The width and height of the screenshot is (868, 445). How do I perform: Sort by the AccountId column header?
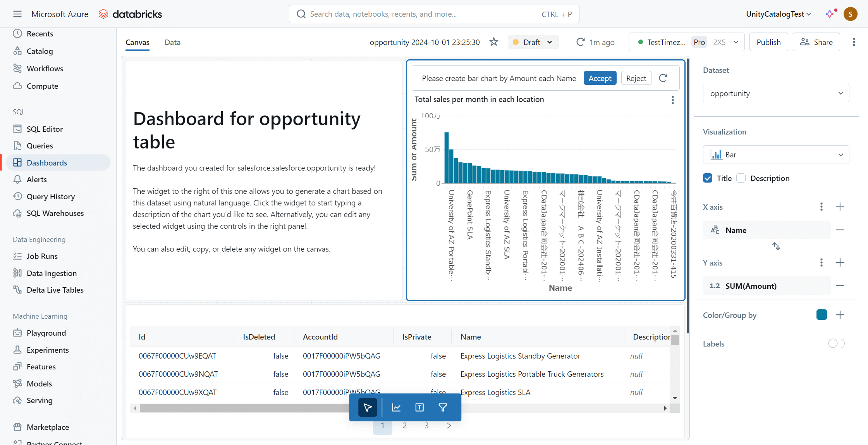[320, 337]
